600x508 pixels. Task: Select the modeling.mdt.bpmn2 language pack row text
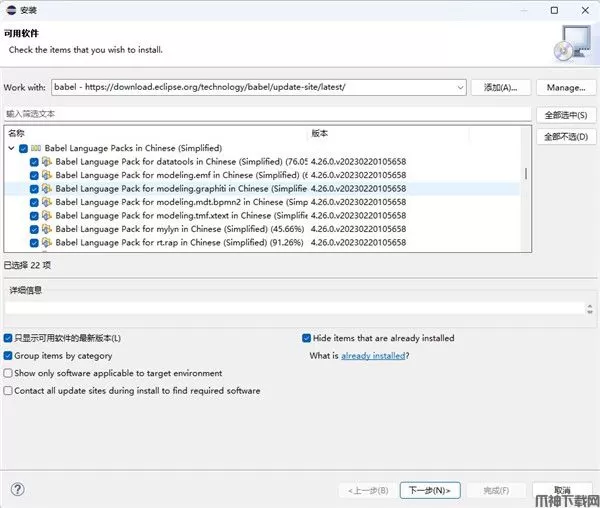[181, 202]
